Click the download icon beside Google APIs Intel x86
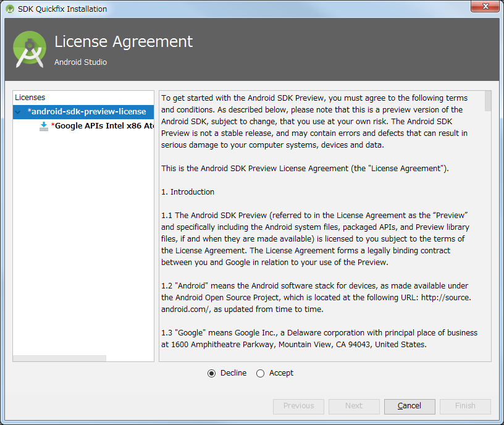 click(x=44, y=127)
